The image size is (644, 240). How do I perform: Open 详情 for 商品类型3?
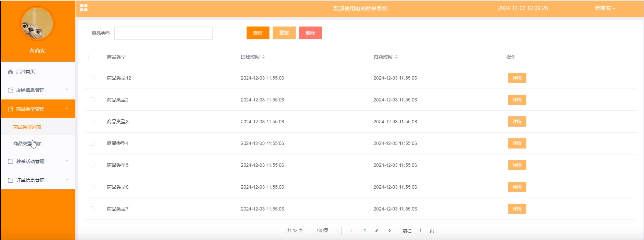(517, 122)
